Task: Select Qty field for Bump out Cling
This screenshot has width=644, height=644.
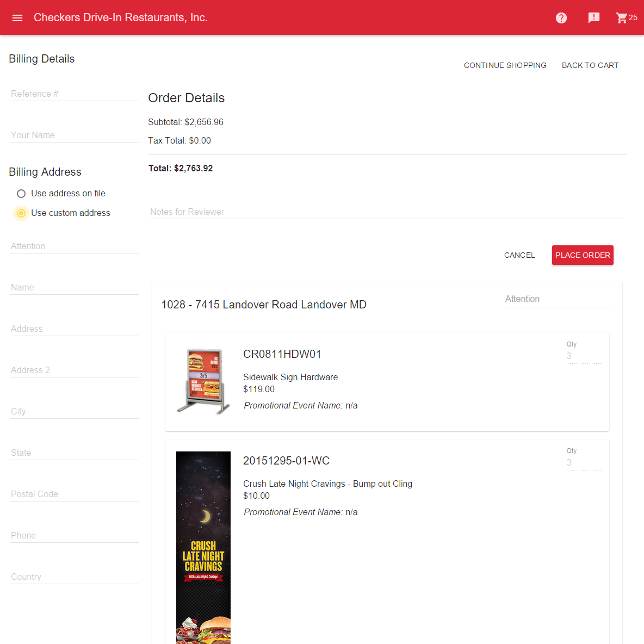Action: tap(584, 463)
